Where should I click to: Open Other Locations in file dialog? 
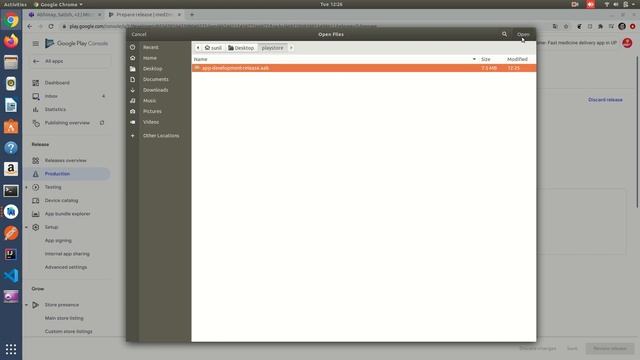pos(160,136)
